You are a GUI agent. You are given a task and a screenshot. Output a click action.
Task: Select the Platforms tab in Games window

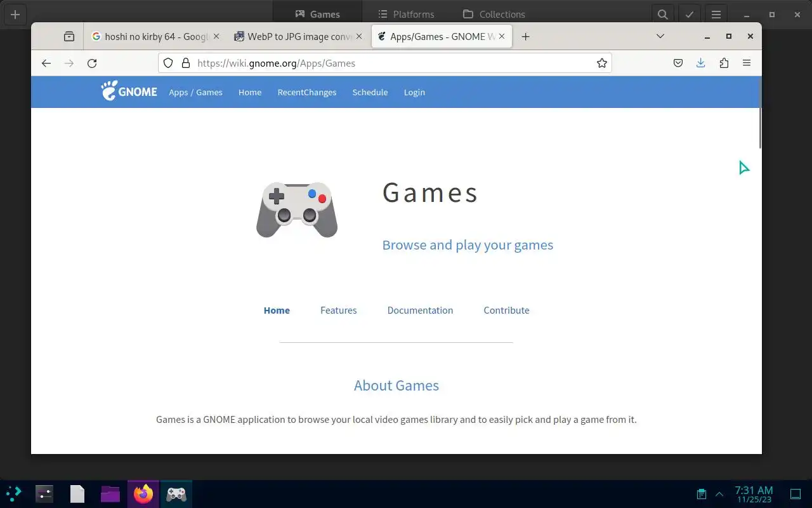point(406,14)
